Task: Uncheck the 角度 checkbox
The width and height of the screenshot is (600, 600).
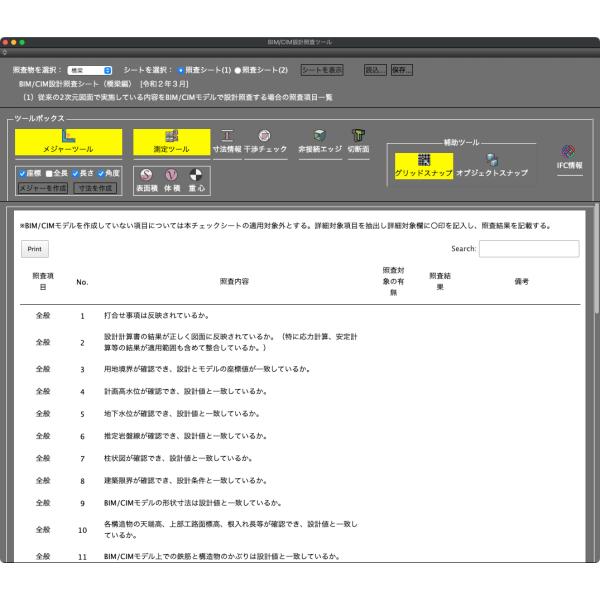Action: 102,173
